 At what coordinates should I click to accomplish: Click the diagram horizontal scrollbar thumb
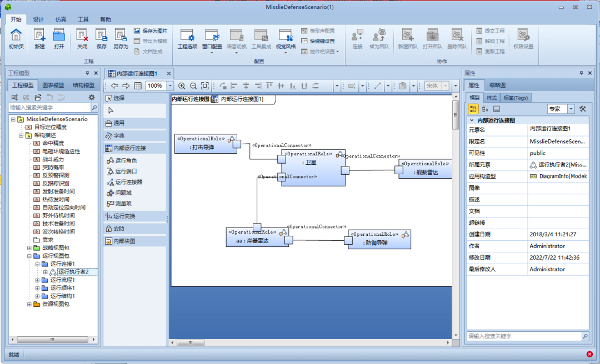coord(190,342)
